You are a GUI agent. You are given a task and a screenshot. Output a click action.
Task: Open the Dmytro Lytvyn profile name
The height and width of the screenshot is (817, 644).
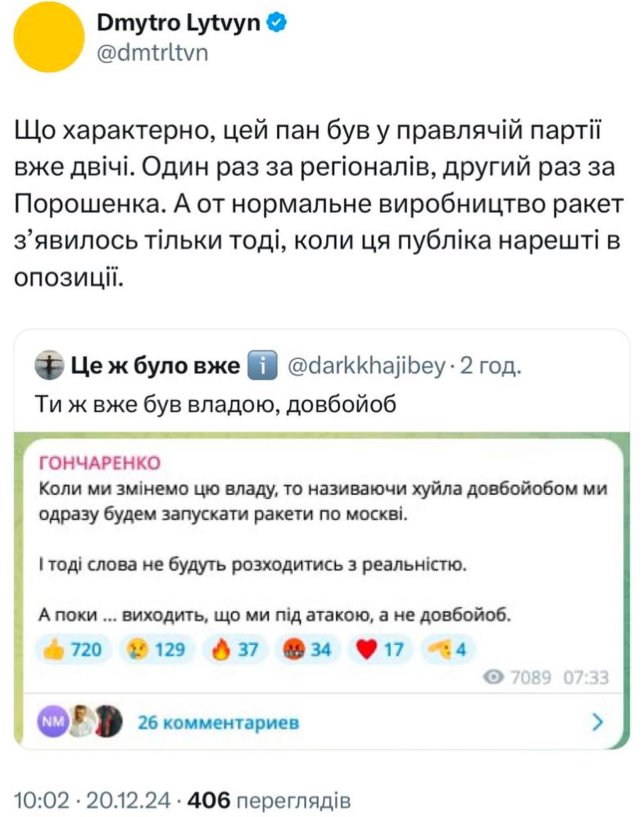coord(179,24)
